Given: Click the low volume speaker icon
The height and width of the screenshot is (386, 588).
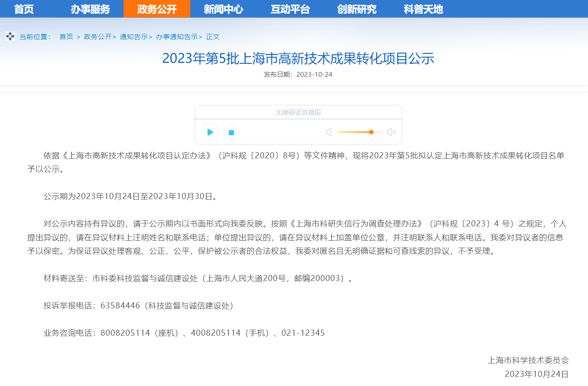Looking at the screenshot, I should [329, 132].
